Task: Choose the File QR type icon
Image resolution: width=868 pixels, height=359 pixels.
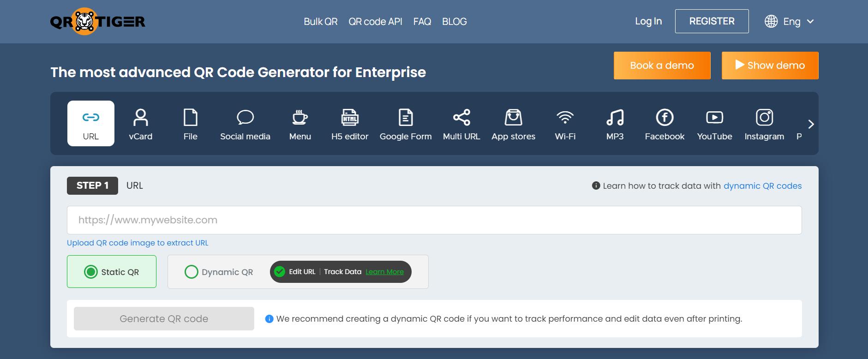Action: pyautogui.click(x=190, y=118)
